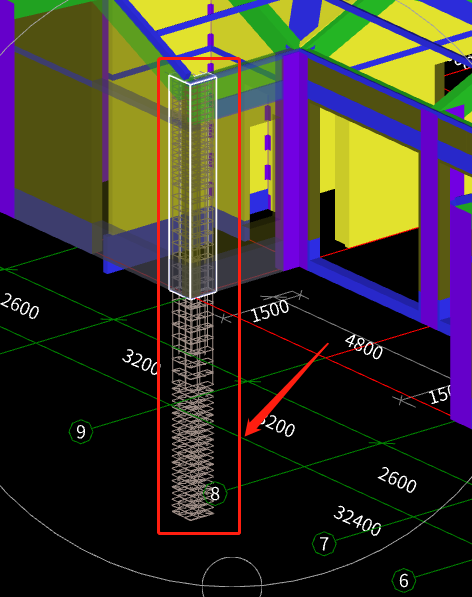Select grid axis bubble 9

pos(81,431)
